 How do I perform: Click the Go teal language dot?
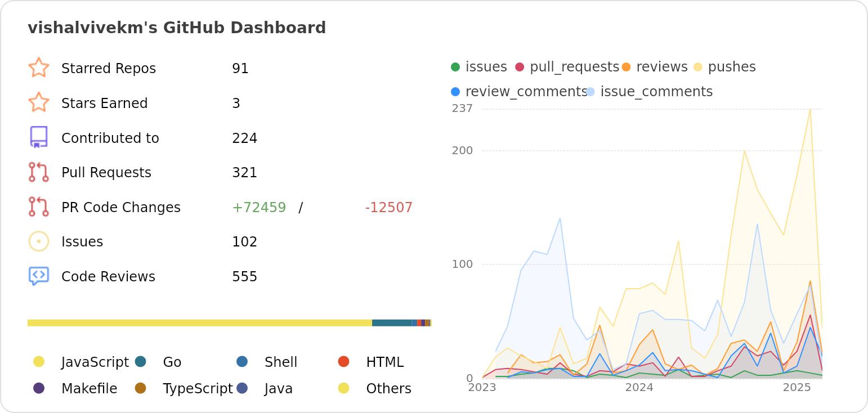[x=141, y=361]
